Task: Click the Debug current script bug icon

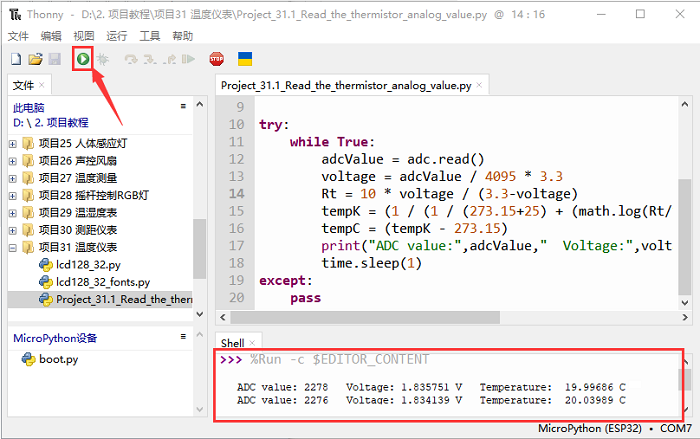Action: (x=101, y=60)
